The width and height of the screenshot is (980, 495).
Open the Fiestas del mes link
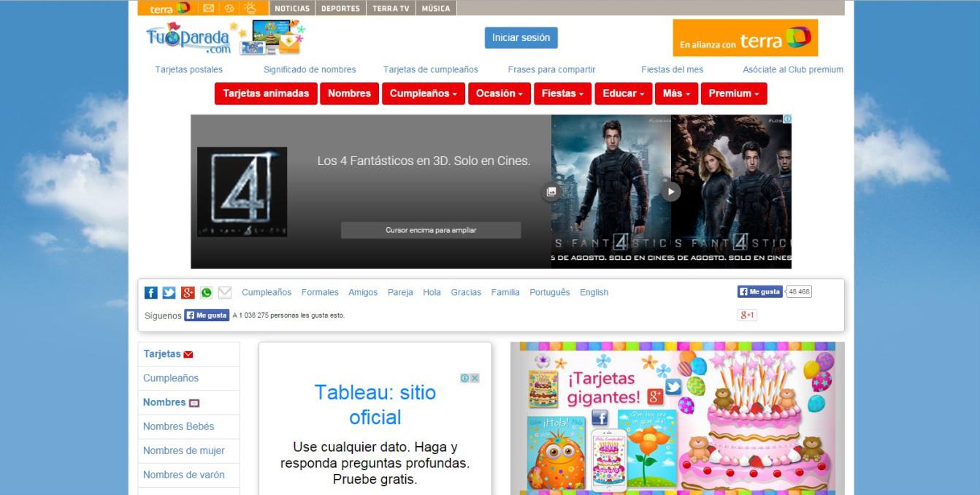[x=673, y=70]
